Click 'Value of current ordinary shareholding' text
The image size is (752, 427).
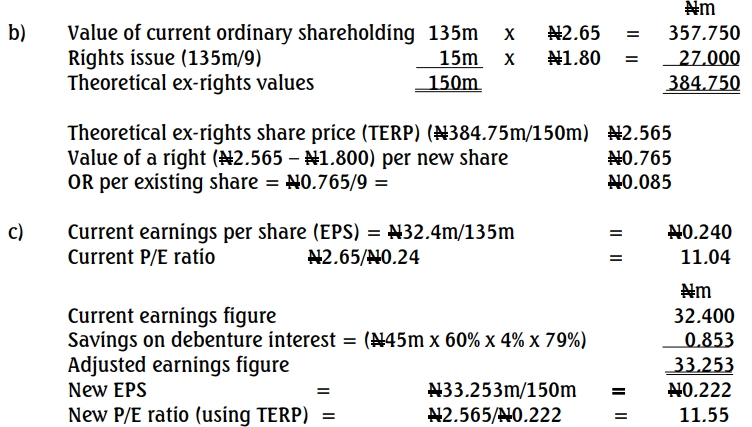(240, 33)
